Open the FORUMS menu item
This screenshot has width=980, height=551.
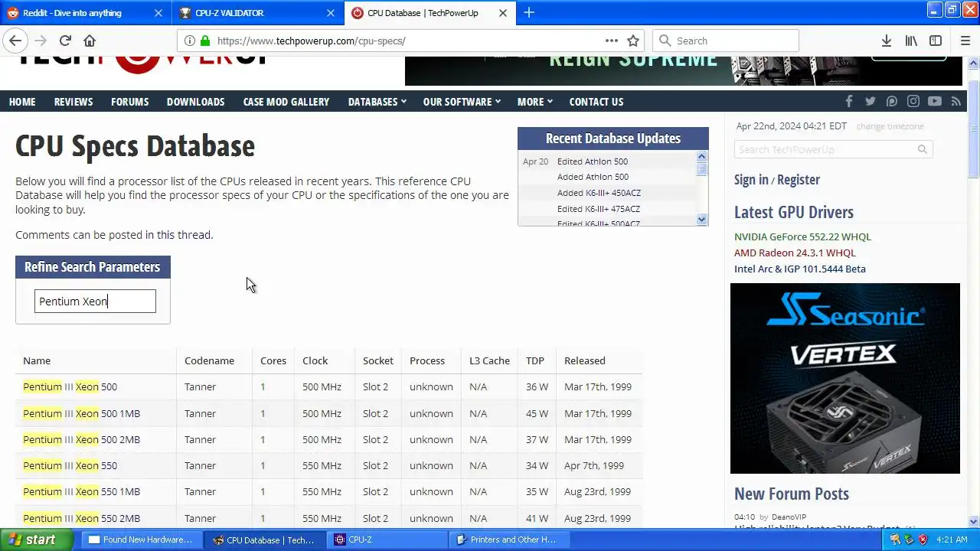(x=129, y=101)
